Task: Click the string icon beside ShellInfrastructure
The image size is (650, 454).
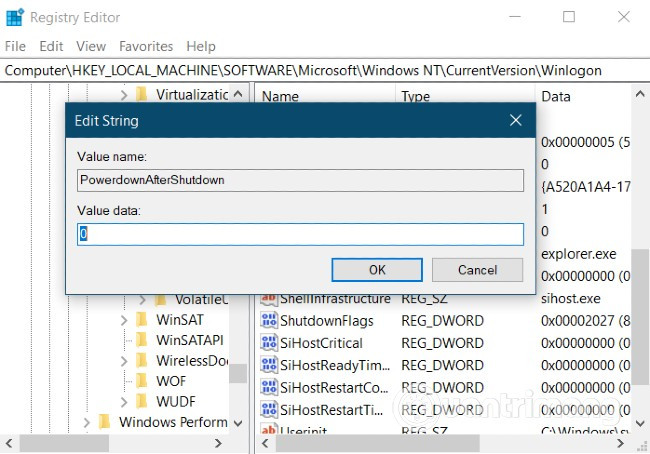Action: pos(268,299)
